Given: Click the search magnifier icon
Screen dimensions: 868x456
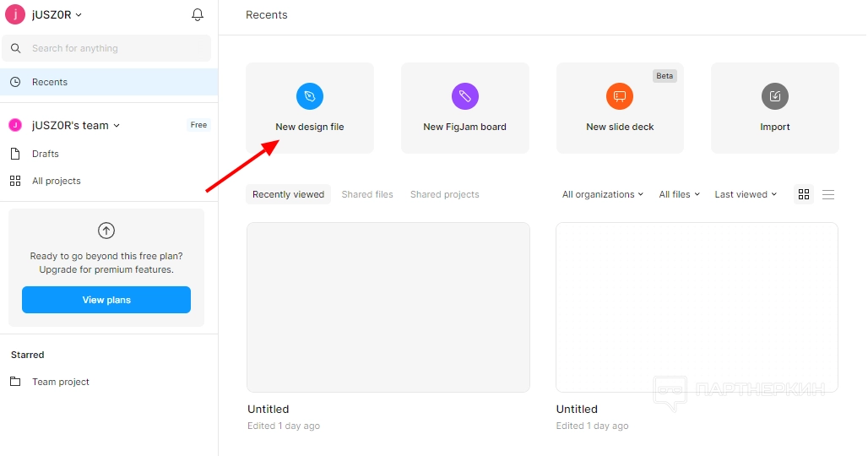Looking at the screenshot, I should [16, 48].
